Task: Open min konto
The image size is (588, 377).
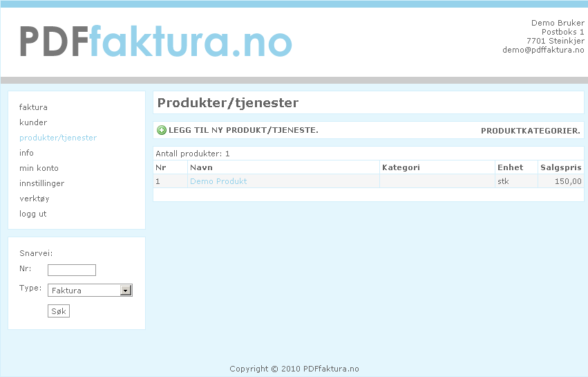Action: [39, 168]
